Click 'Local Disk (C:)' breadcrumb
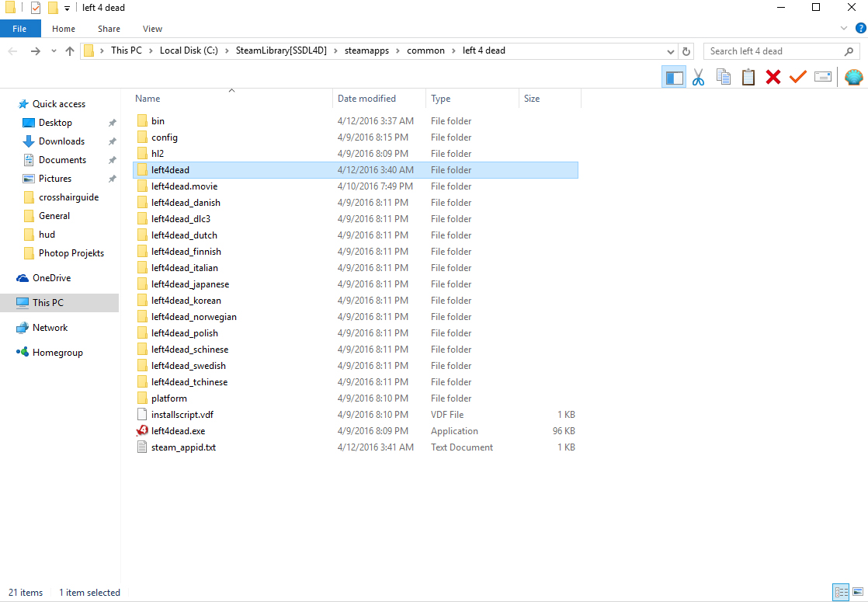This screenshot has height=602, width=868. tap(189, 50)
